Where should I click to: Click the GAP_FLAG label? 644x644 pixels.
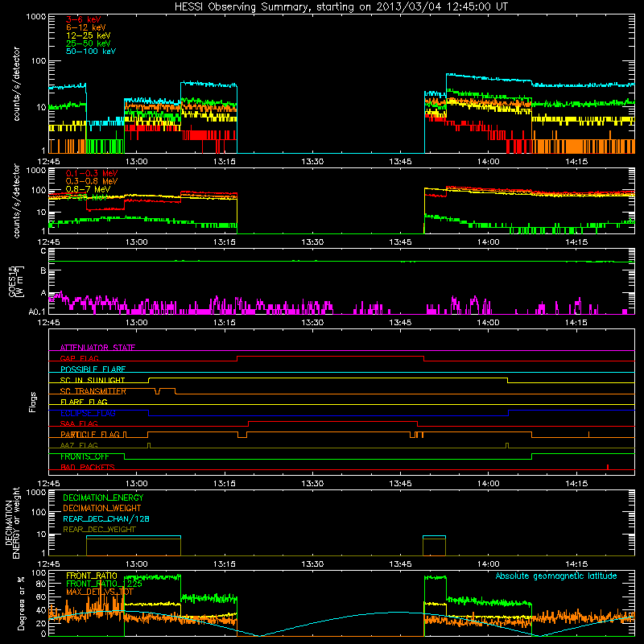pyautogui.click(x=79, y=358)
